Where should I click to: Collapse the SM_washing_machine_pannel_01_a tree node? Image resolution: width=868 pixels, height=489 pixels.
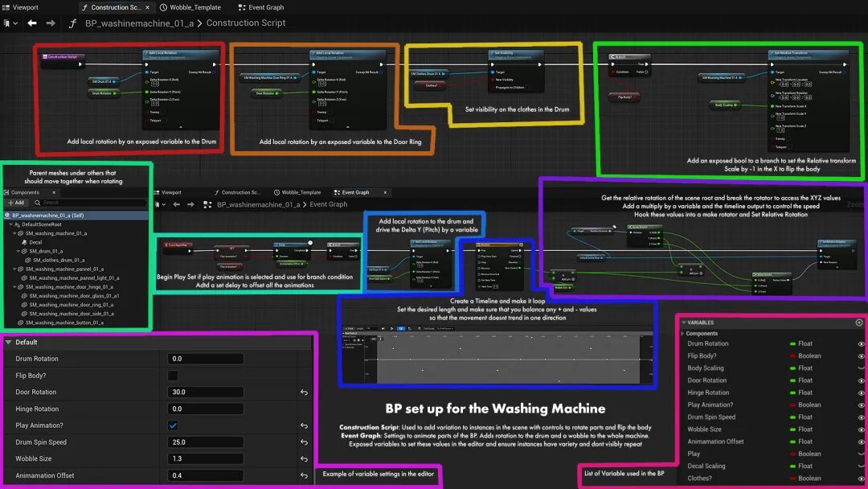14,269
